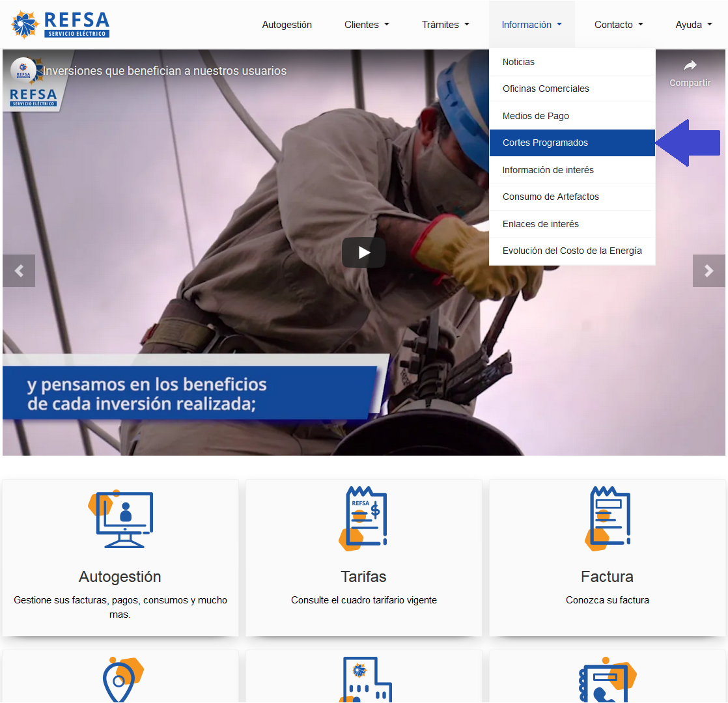Open Enlaces de interés entry
The image size is (728, 703).
(x=572, y=224)
